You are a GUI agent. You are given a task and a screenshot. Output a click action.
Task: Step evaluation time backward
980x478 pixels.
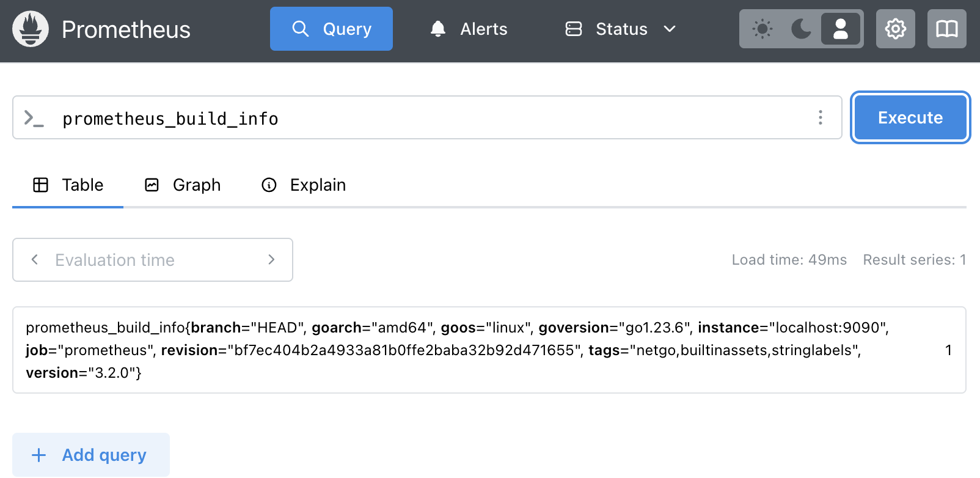35,260
